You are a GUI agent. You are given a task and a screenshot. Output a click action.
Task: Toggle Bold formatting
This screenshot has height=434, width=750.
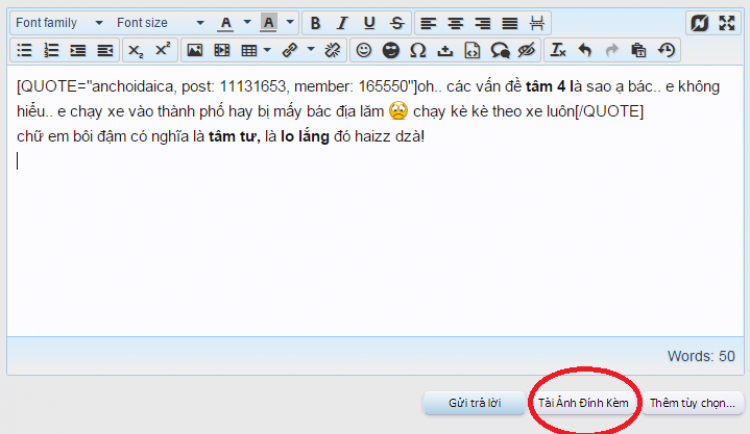click(x=315, y=23)
